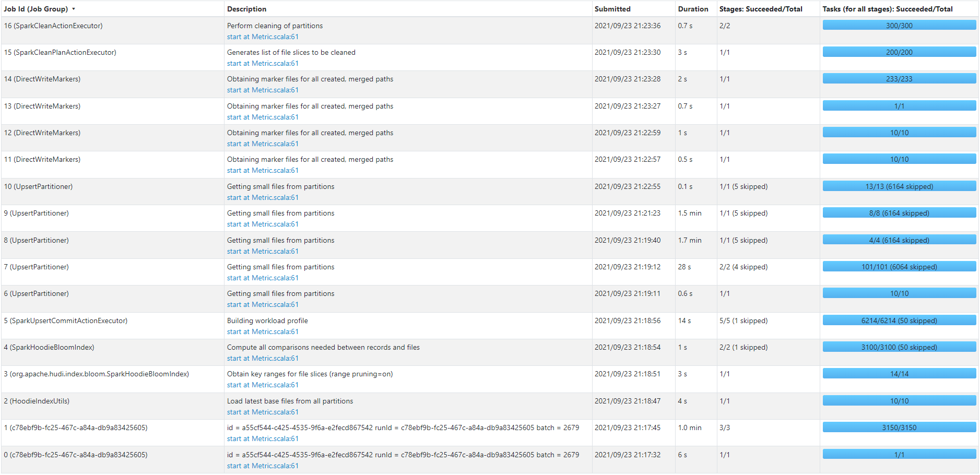
Task: Click the 6214/6214 (50 skipped) progress bar
Action: pyautogui.click(x=899, y=320)
